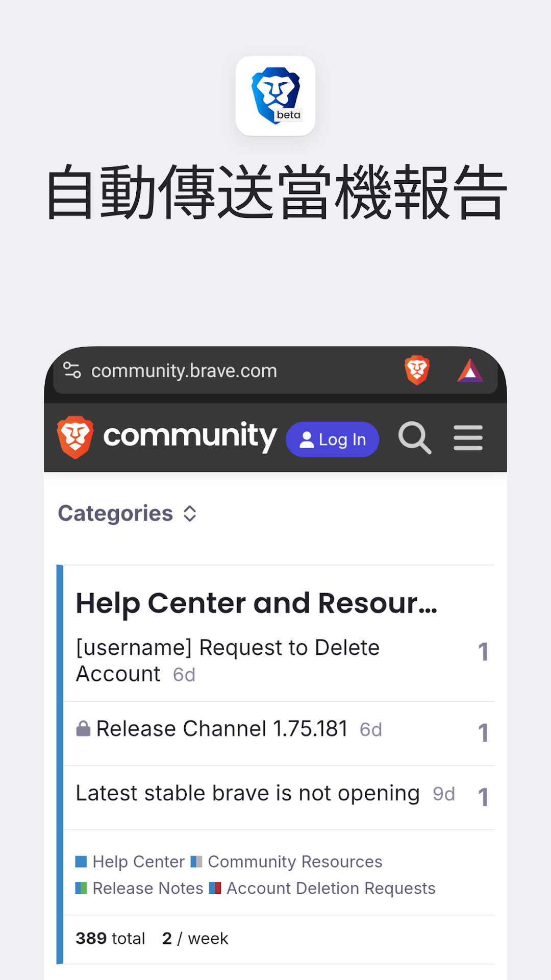Click reply count for Release Channel topic

(x=483, y=733)
